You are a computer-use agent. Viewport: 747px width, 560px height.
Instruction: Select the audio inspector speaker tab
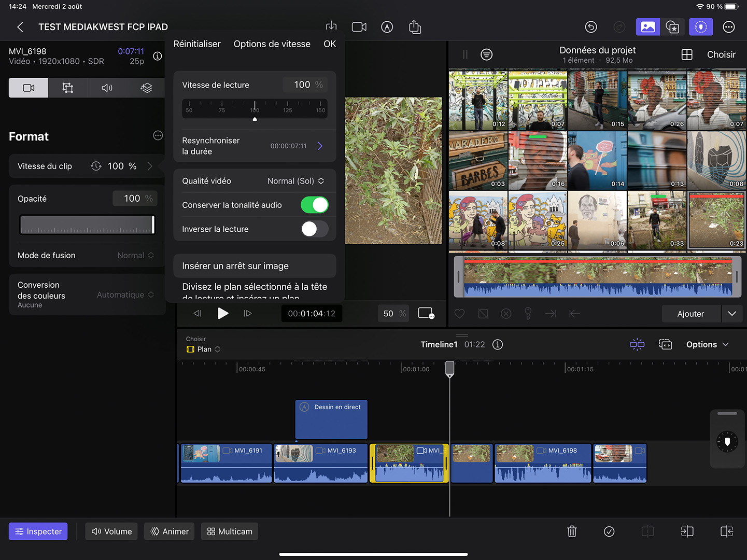click(107, 88)
